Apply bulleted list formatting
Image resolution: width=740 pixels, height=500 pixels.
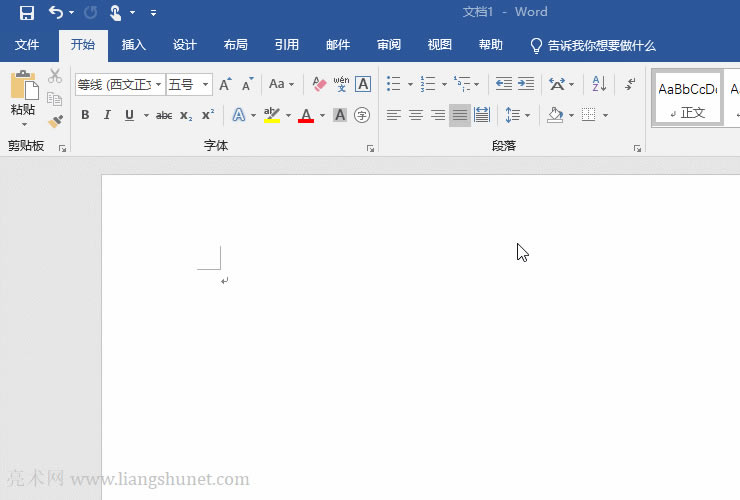pyautogui.click(x=394, y=84)
